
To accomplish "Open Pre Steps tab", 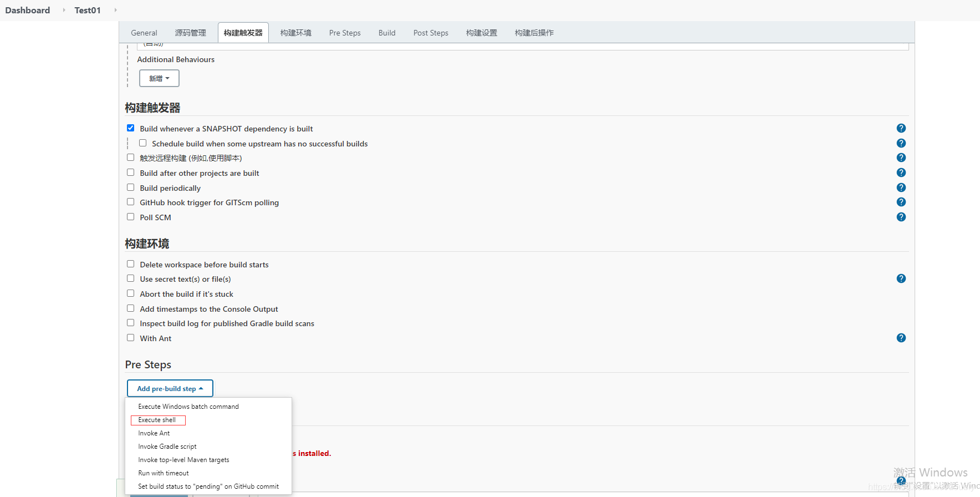I will 345,33.
